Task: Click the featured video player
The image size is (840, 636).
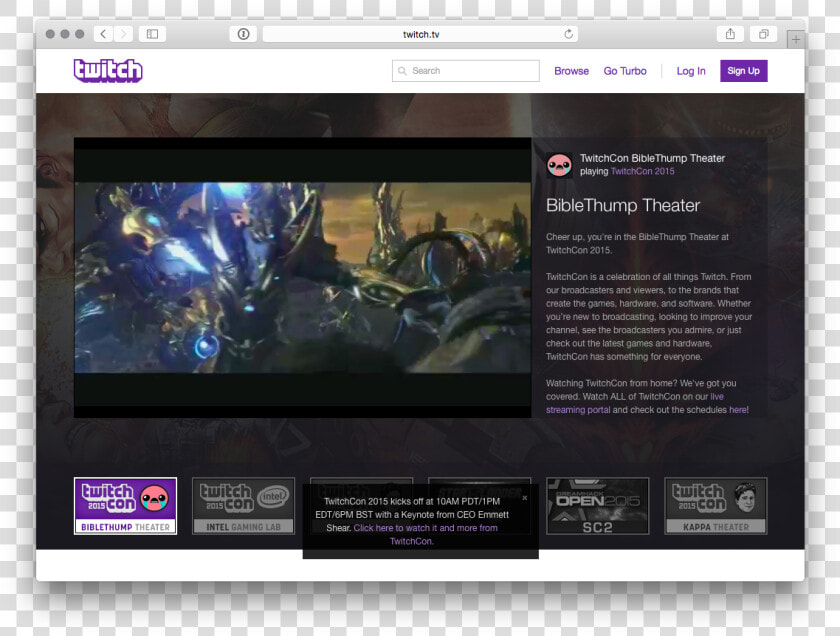Action: pyautogui.click(x=303, y=278)
